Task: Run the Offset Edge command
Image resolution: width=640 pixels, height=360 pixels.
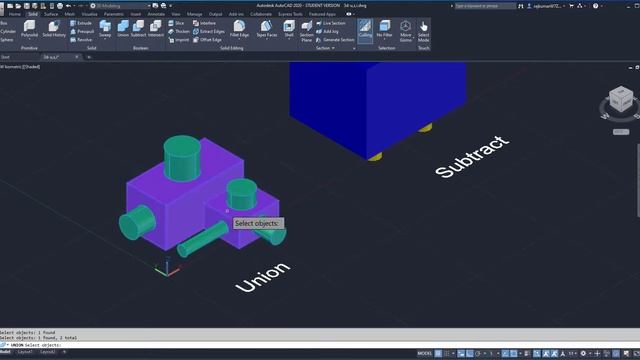Action: pos(207,40)
